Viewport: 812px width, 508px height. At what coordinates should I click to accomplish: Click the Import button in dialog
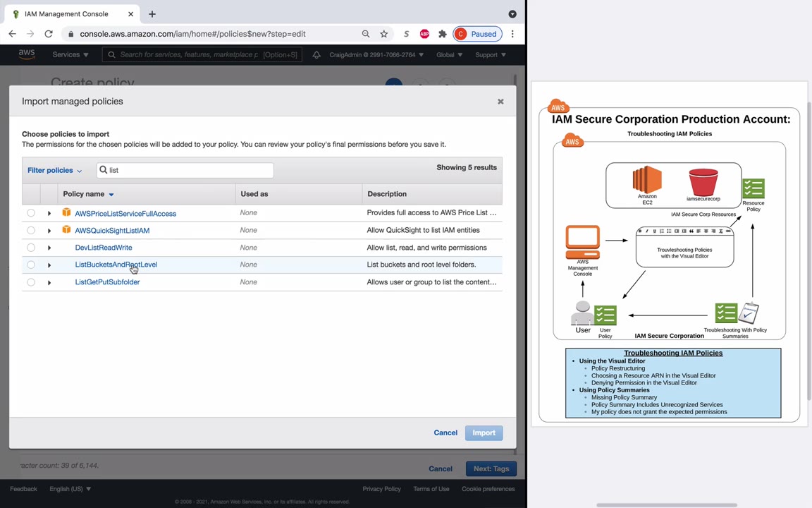(x=484, y=433)
